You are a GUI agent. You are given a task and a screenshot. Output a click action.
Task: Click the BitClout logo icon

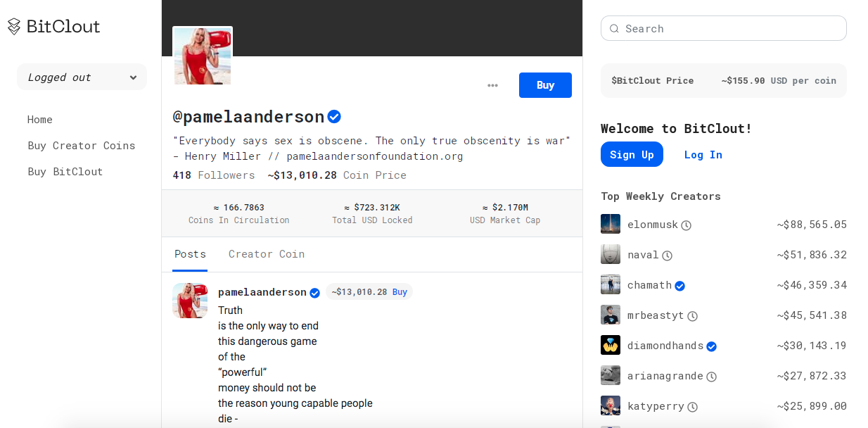click(14, 27)
